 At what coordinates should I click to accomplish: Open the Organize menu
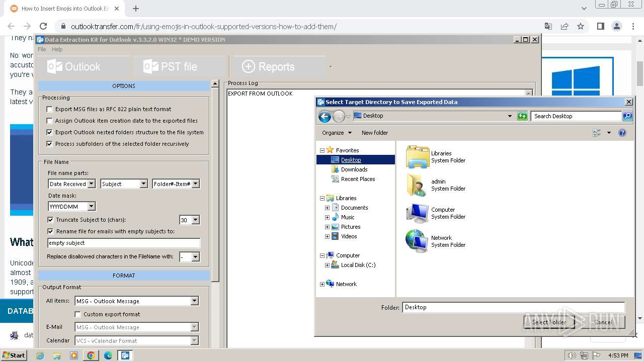point(337,133)
